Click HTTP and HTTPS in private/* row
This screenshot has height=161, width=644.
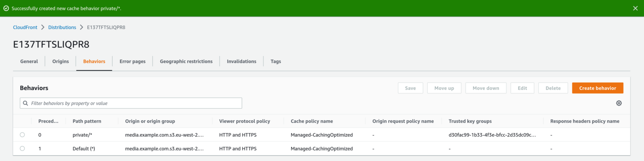[238, 135]
